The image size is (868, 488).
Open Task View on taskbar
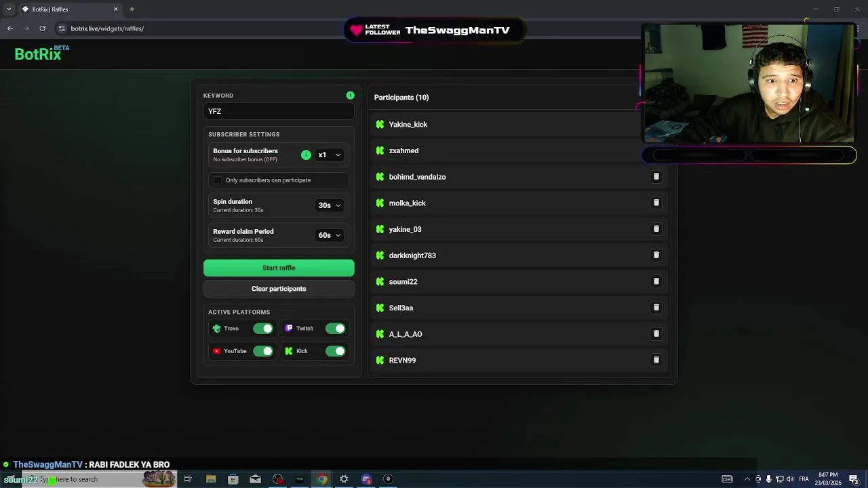pos(188,479)
